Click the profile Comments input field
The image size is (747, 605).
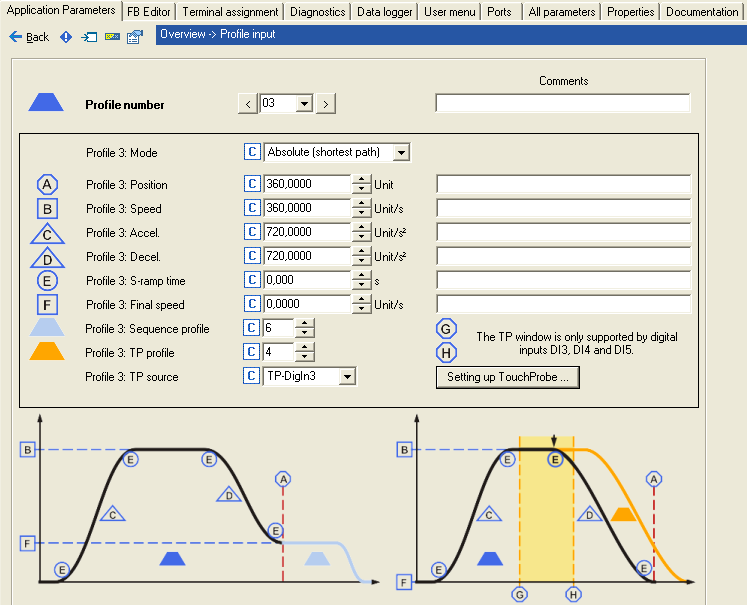coord(563,104)
